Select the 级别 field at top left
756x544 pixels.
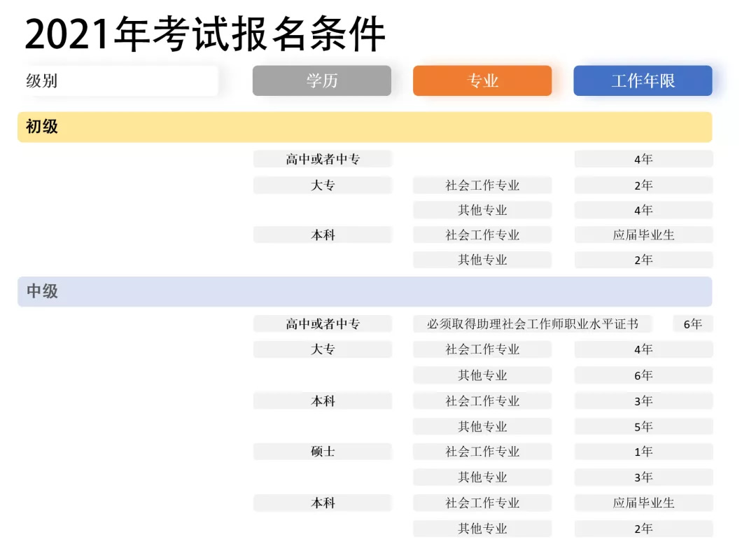pos(118,81)
